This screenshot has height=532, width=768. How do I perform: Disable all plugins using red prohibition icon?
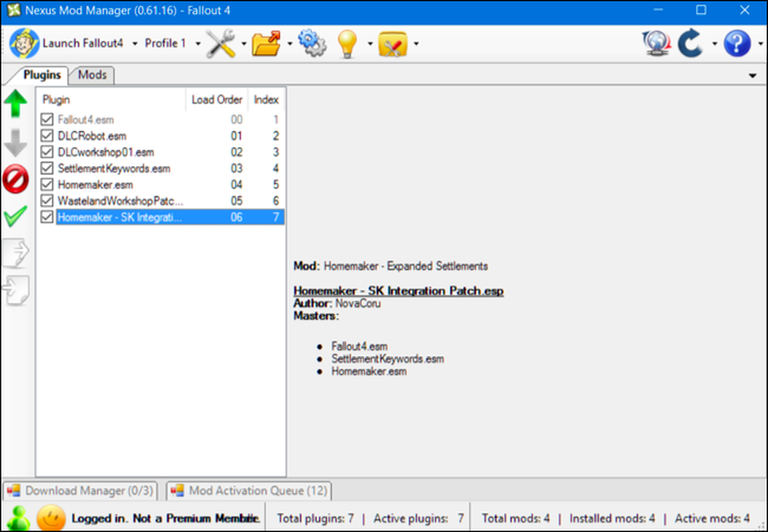pos(15,179)
